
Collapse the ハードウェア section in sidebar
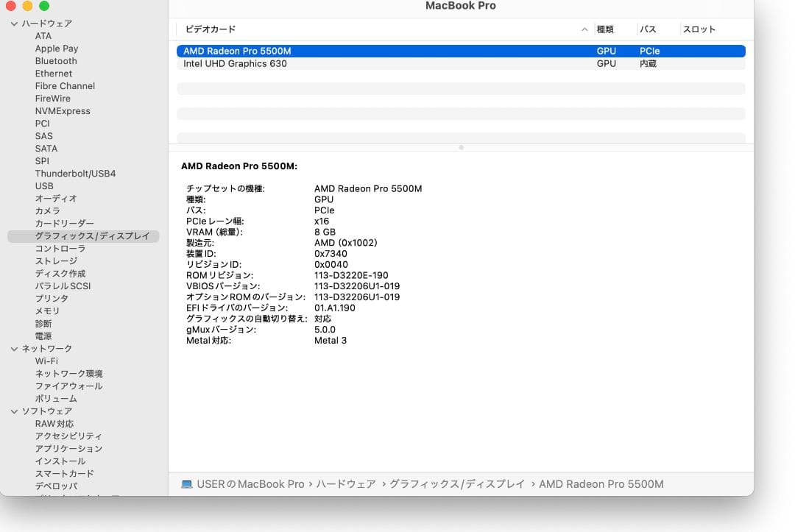(x=13, y=23)
